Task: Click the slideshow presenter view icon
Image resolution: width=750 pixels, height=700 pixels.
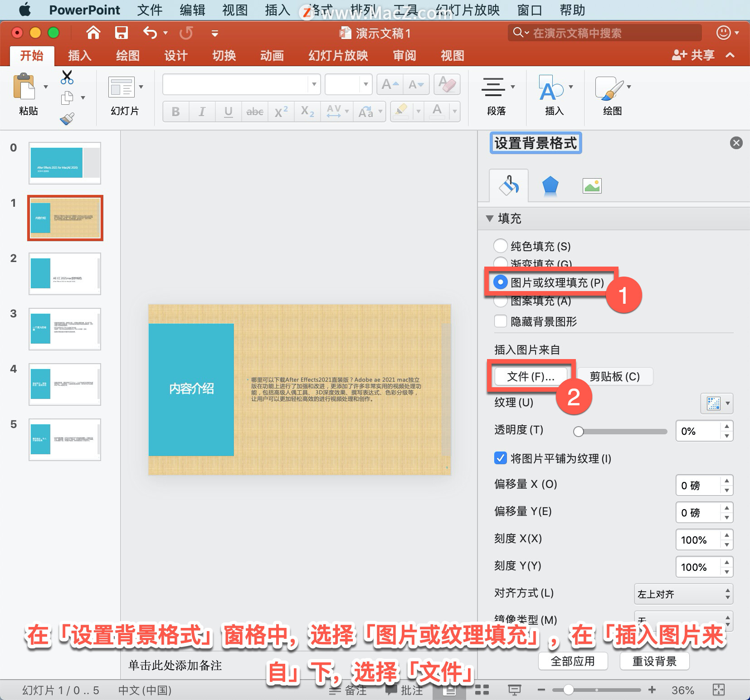Action: pyautogui.click(x=514, y=690)
